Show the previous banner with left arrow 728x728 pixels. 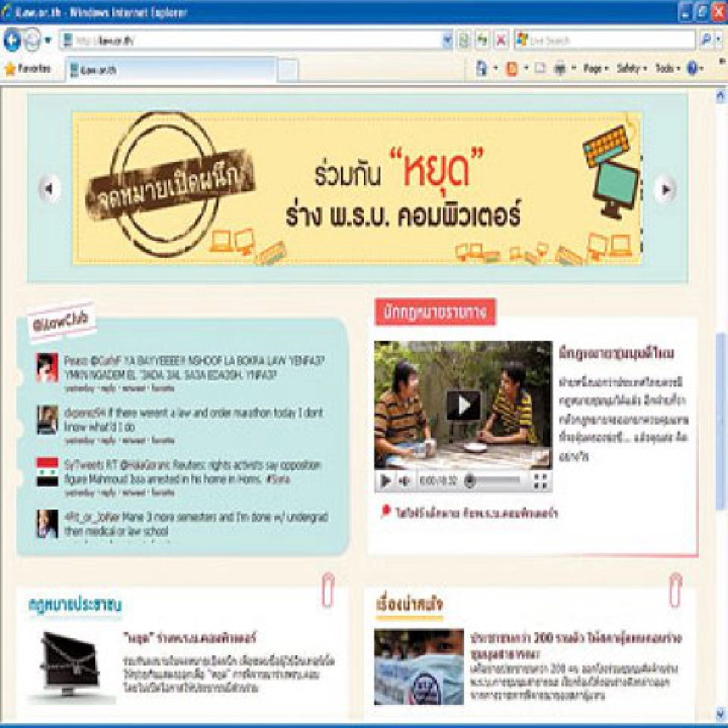point(49,189)
